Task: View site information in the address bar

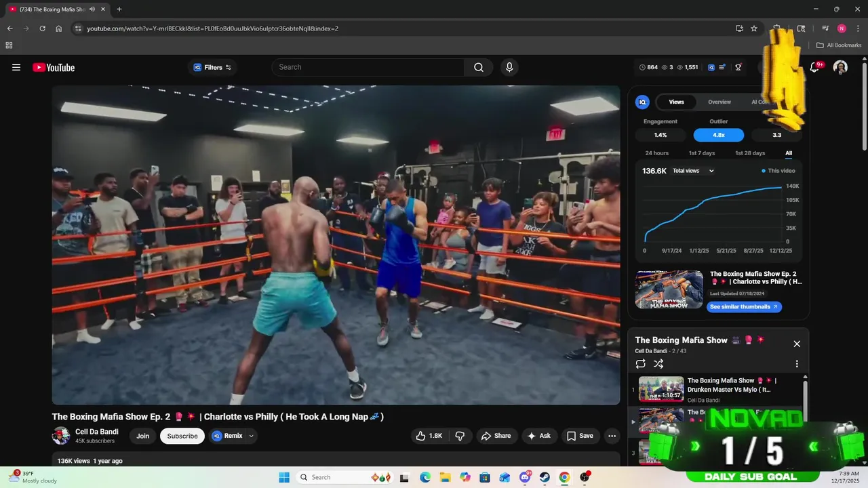Action: pos(78,28)
